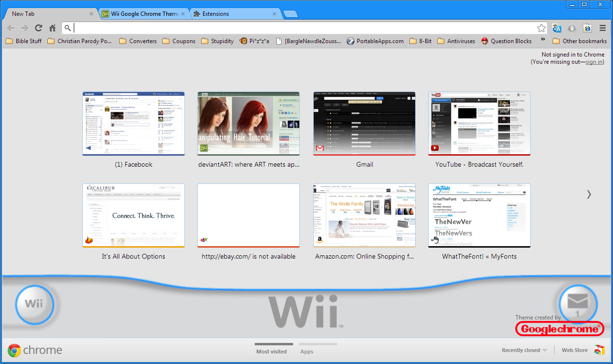
Task: Click the Web Store icon
Action: (x=599, y=350)
